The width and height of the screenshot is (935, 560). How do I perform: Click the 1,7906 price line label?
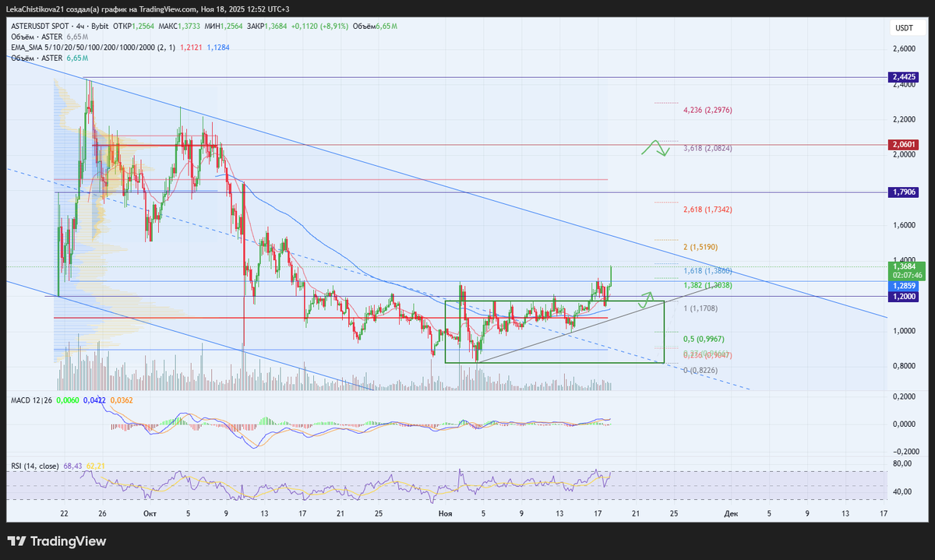click(x=904, y=192)
